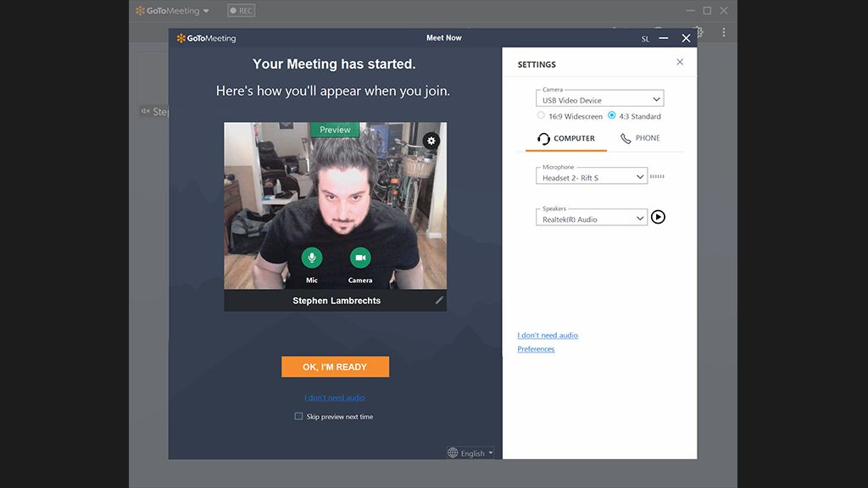Click the globe language icon
This screenshot has height=488, width=868.
(x=454, y=452)
